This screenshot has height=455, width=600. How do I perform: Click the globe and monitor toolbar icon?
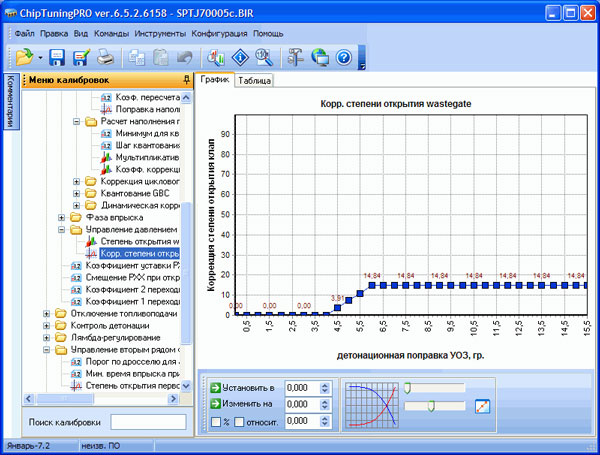319,59
